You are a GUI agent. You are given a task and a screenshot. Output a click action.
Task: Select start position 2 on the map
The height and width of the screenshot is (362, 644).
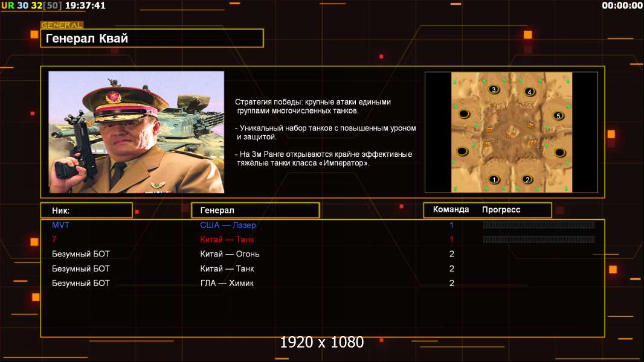527,179
